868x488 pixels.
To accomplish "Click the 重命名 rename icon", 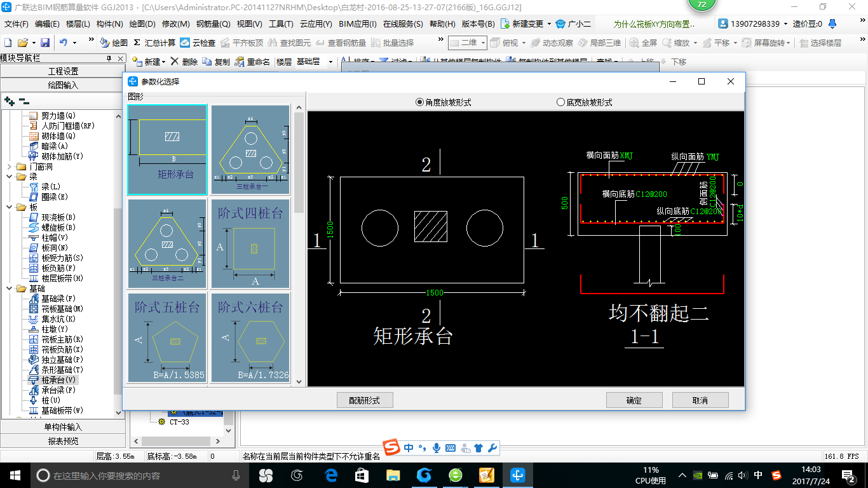I will (252, 62).
